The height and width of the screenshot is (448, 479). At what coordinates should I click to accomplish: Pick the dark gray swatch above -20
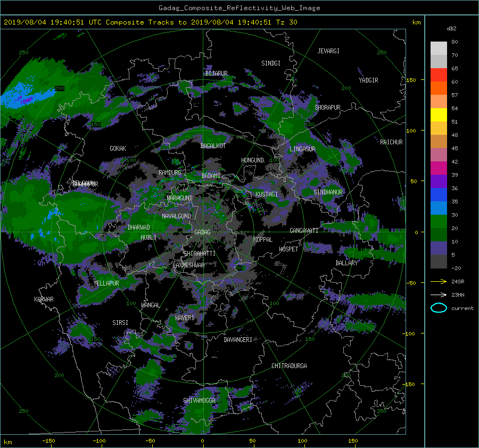(x=439, y=262)
